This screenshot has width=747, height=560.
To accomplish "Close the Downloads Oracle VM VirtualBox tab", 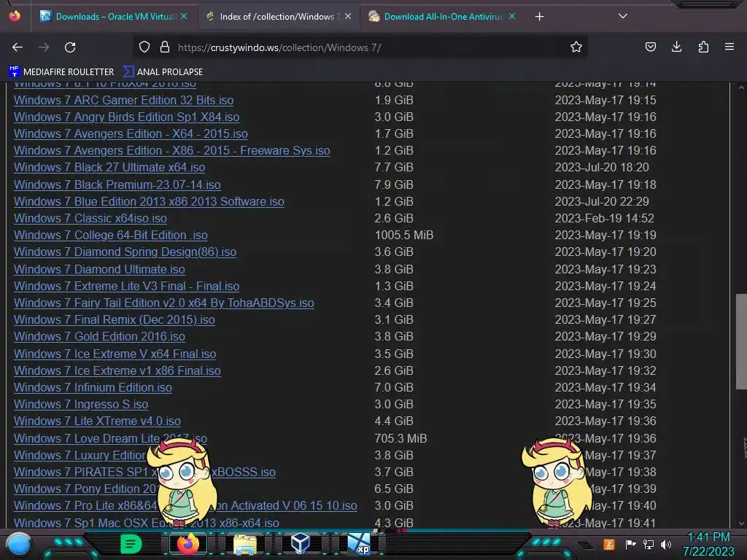I will [x=183, y=16].
